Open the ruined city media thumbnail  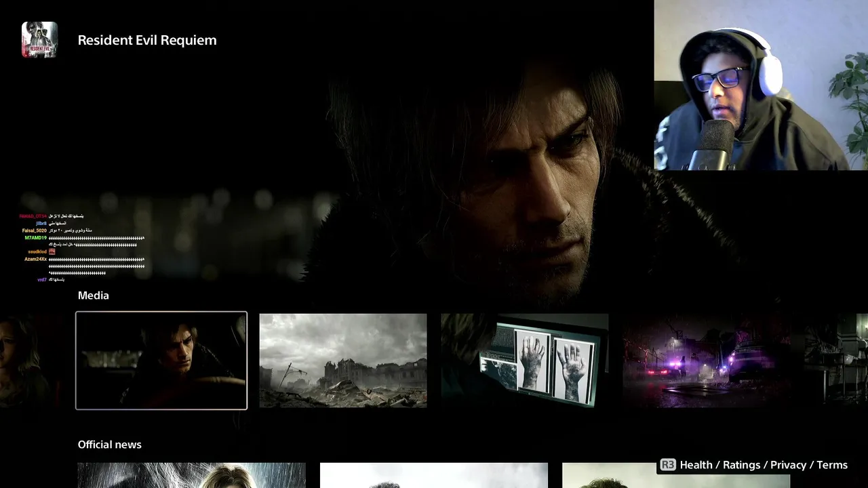point(343,361)
